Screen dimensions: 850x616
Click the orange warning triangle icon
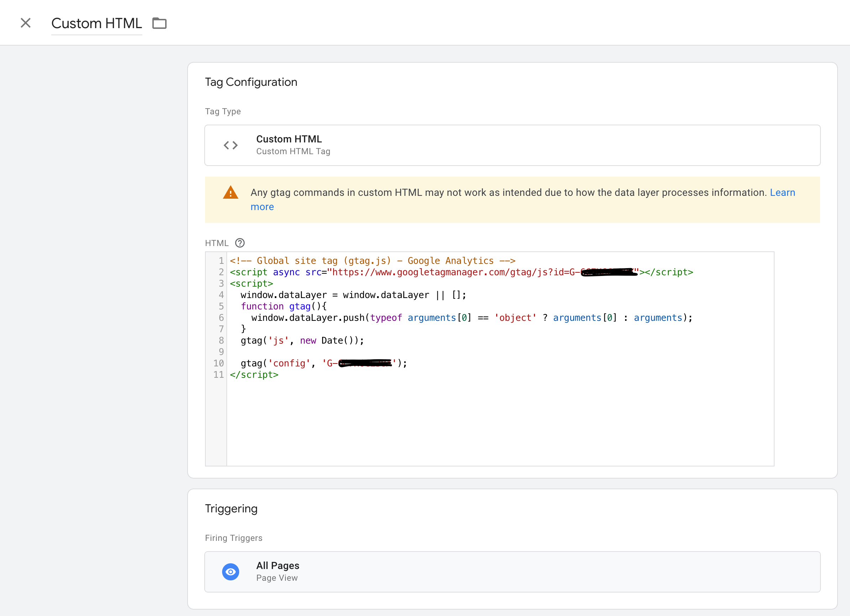tap(231, 193)
